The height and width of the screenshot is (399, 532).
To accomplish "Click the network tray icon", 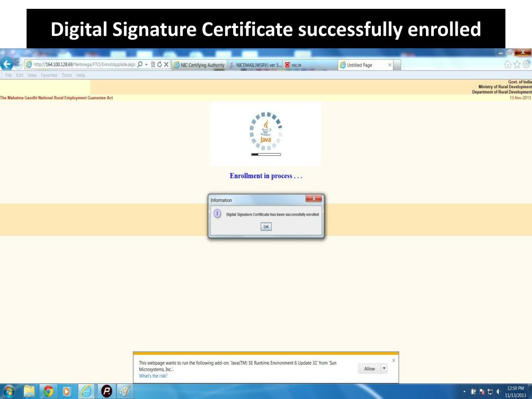I will point(490,392).
